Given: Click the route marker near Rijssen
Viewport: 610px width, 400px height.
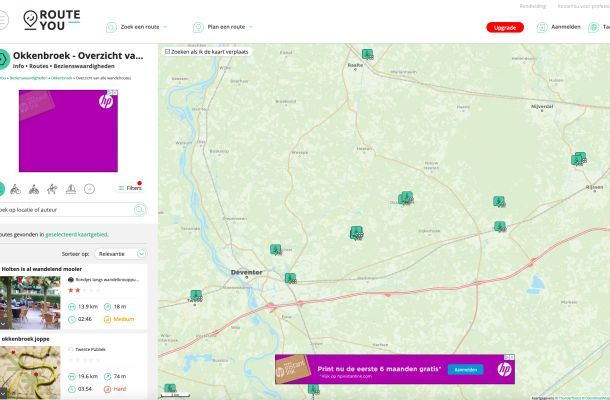Looking at the screenshot, I should (577, 159).
